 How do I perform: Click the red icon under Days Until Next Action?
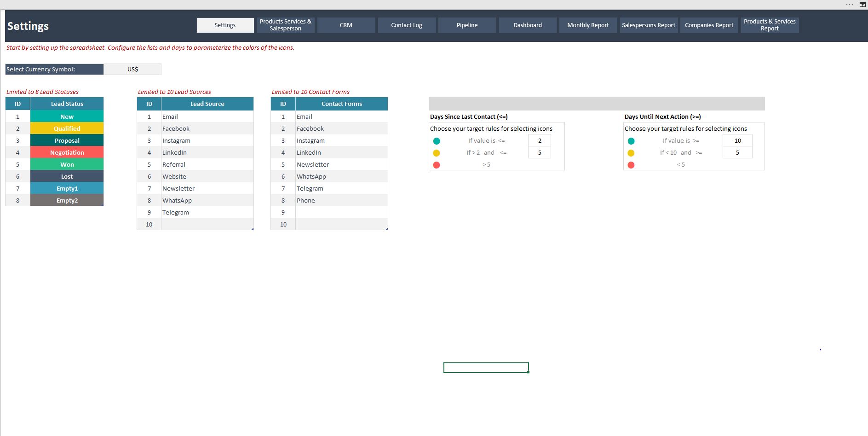(631, 165)
